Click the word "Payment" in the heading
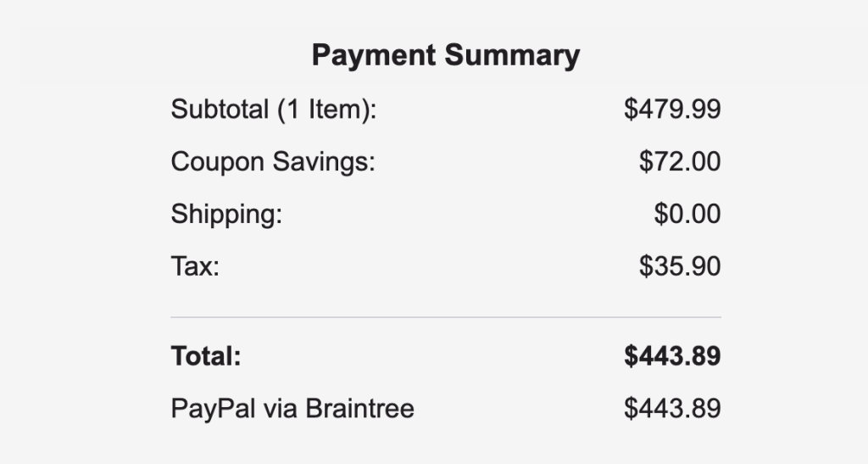This screenshot has height=464, width=868. coord(374,56)
